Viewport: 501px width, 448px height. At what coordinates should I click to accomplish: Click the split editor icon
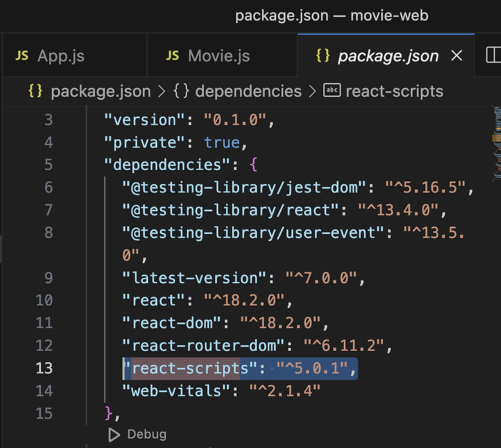(x=493, y=55)
